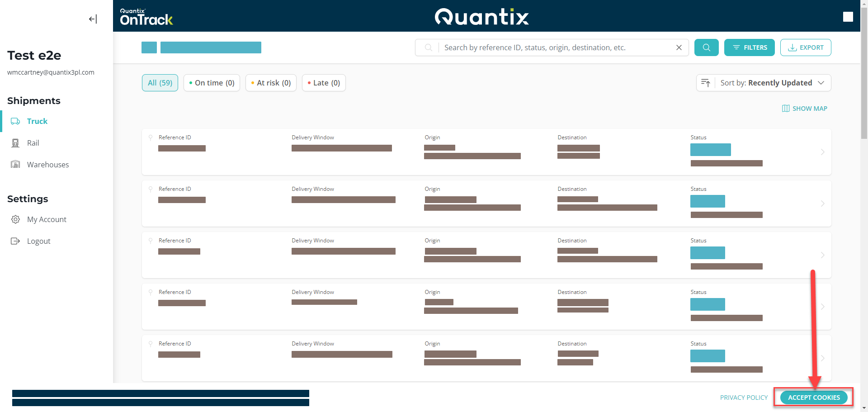This screenshot has width=868, height=412.
Task: Filter shipments by On time status
Action: click(212, 83)
